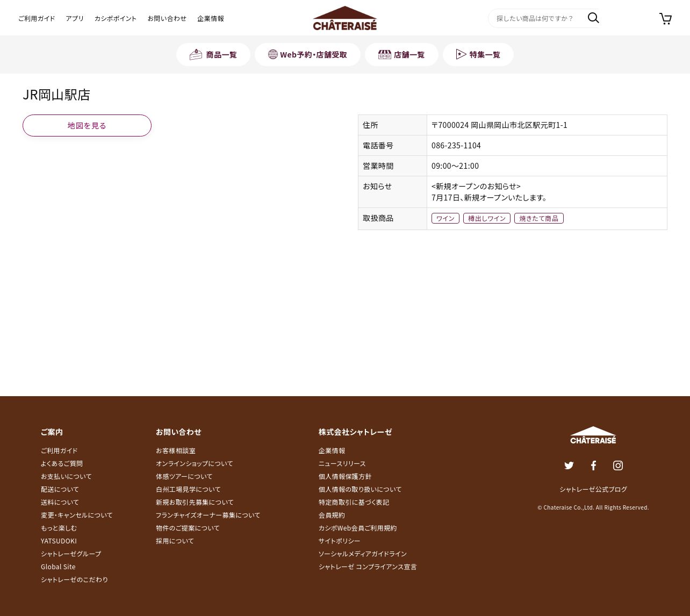Open footer link 個人情報保護方針
The height and width of the screenshot is (616, 690).
click(345, 476)
